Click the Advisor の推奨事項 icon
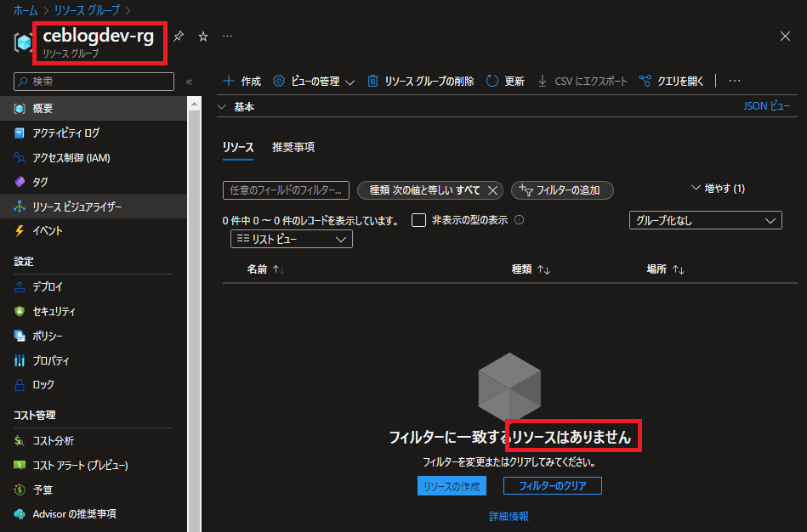 click(x=20, y=514)
